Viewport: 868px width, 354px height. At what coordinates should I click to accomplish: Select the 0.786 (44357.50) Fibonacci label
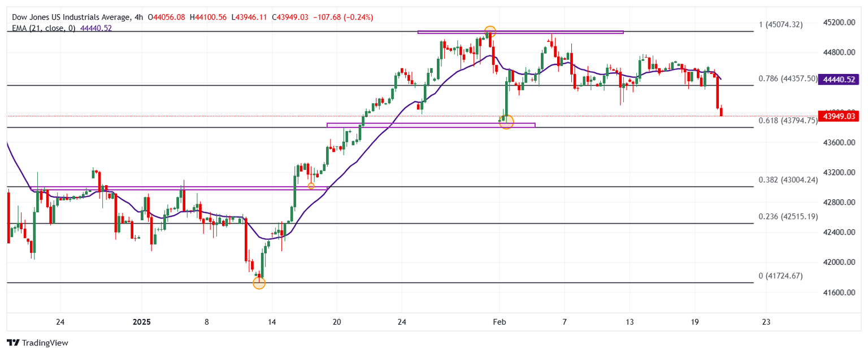[788, 79]
